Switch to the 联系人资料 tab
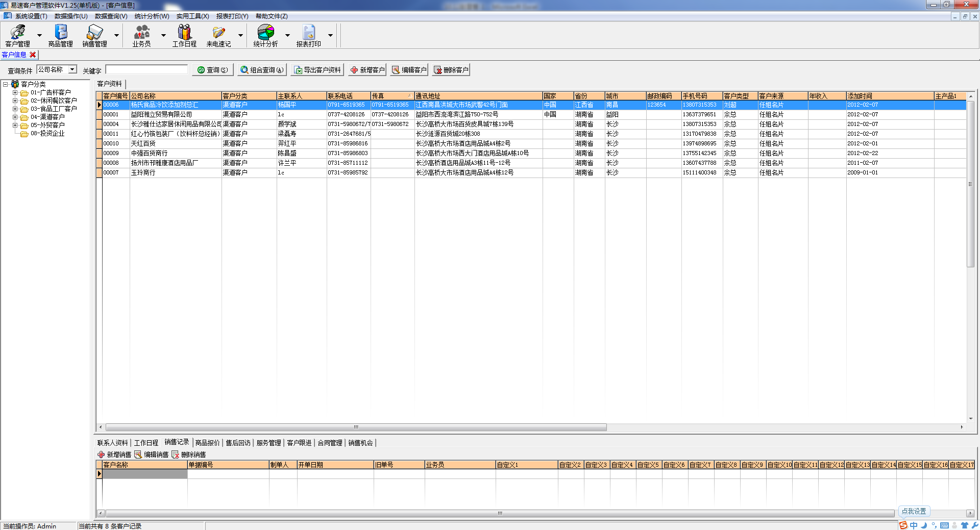Viewport: 980px width, 530px height. [x=113, y=443]
